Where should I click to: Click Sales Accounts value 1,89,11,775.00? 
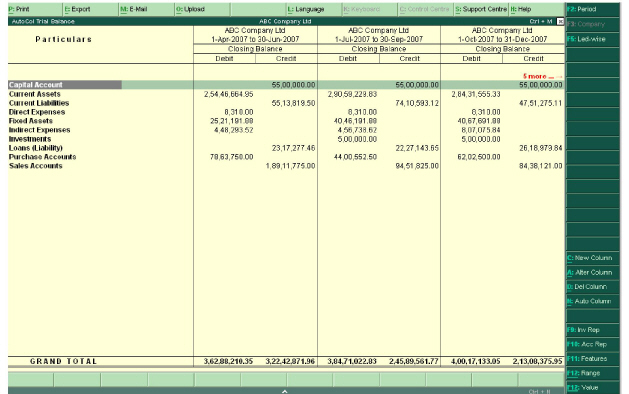click(x=290, y=166)
